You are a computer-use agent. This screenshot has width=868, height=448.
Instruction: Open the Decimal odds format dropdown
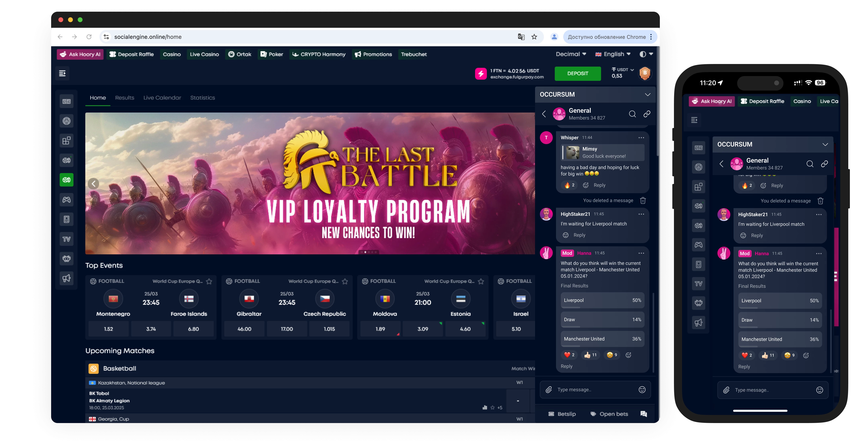click(x=571, y=54)
